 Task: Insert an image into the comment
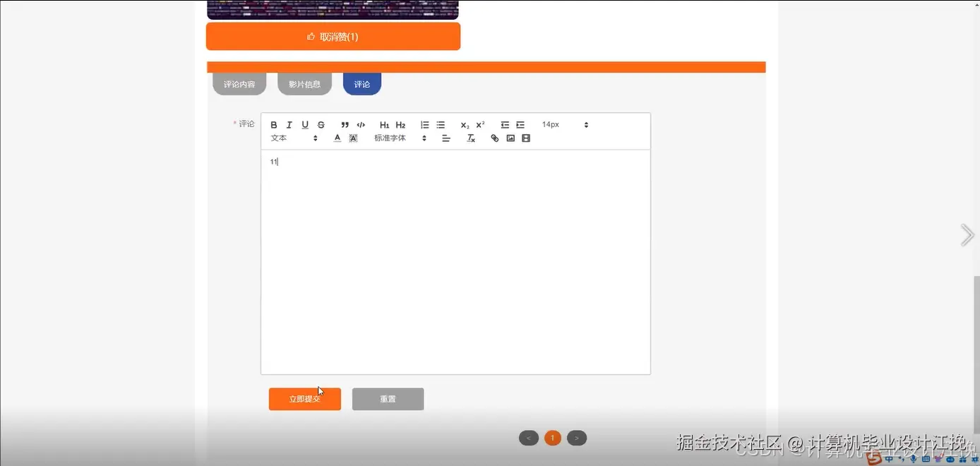[x=510, y=138]
